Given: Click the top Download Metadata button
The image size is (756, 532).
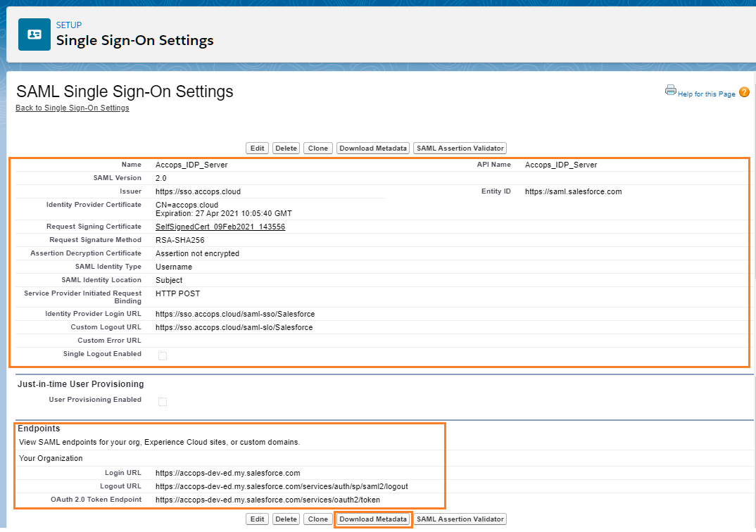Looking at the screenshot, I should (373, 148).
